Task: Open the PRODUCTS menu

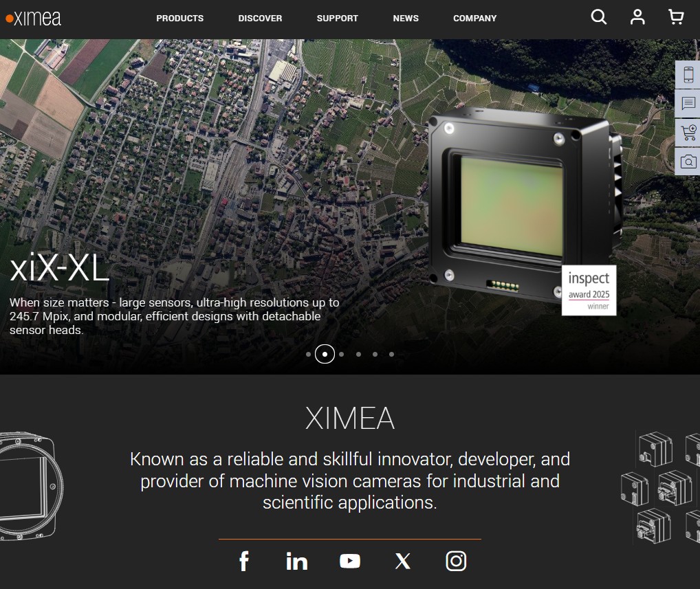Action: 180,19
